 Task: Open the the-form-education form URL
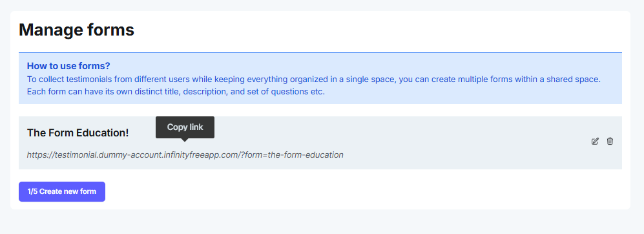point(185,155)
